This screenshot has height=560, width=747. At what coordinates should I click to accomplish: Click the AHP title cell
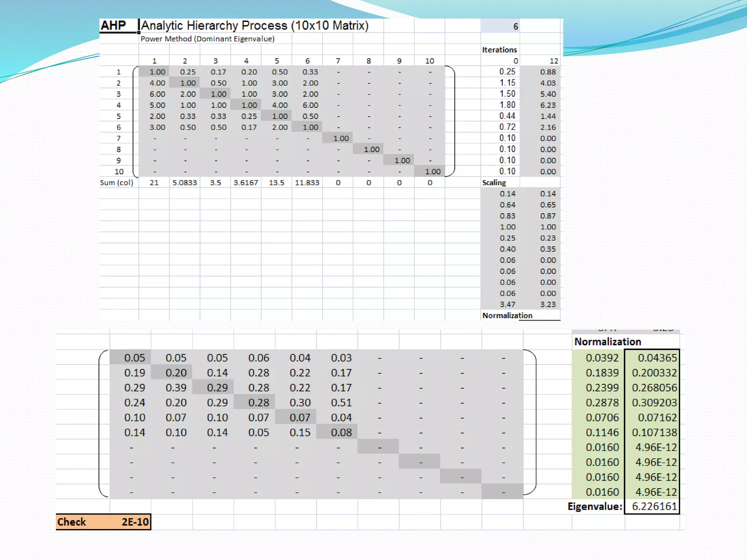click(113, 26)
